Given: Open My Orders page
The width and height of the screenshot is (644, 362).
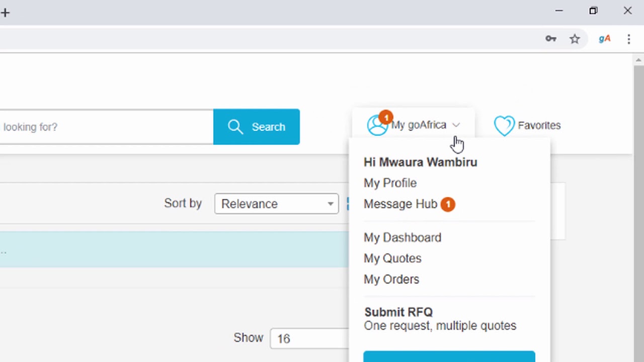Looking at the screenshot, I should click(391, 279).
